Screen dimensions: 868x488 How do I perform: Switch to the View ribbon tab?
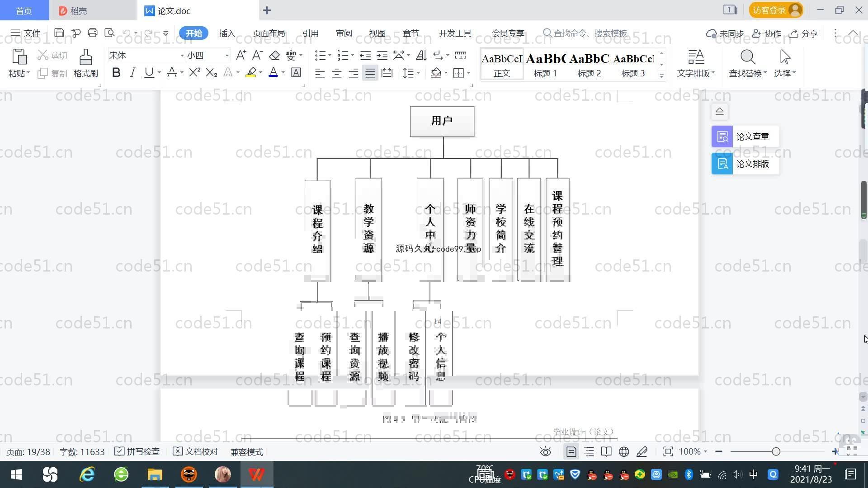(377, 33)
